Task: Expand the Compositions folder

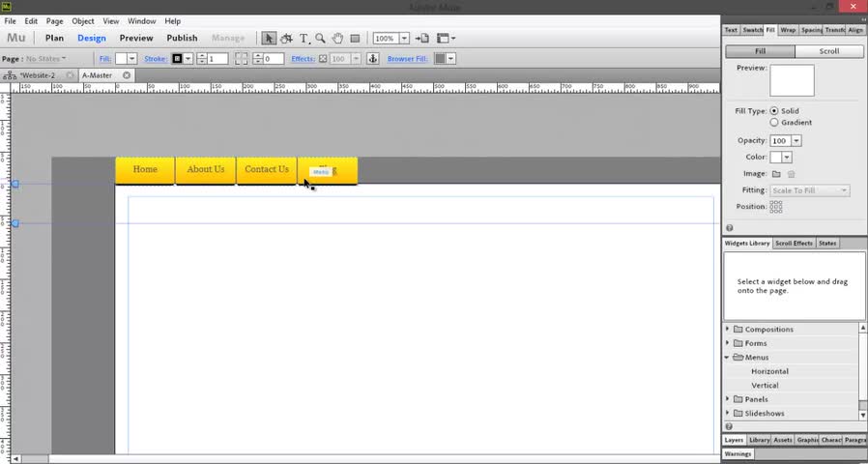Action: tap(728, 329)
